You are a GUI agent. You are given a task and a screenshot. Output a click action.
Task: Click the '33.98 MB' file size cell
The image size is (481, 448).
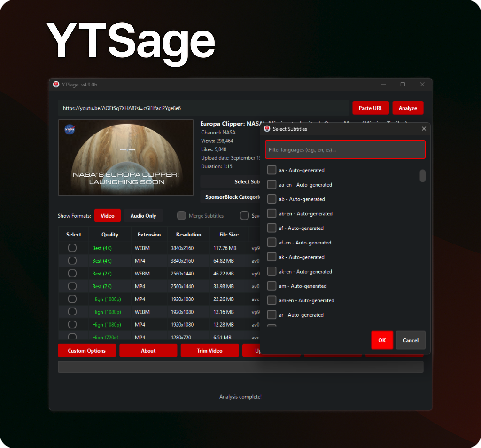224,286
